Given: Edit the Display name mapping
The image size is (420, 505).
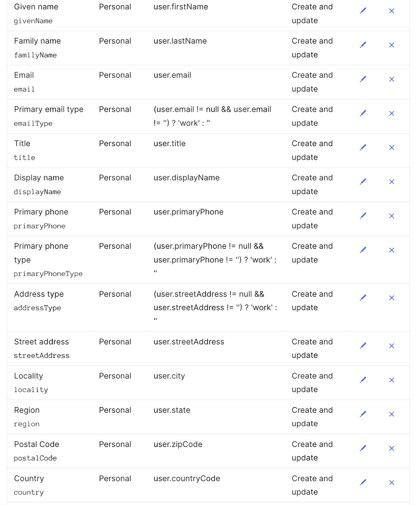Looking at the screenshot, I should click(363, 181).
